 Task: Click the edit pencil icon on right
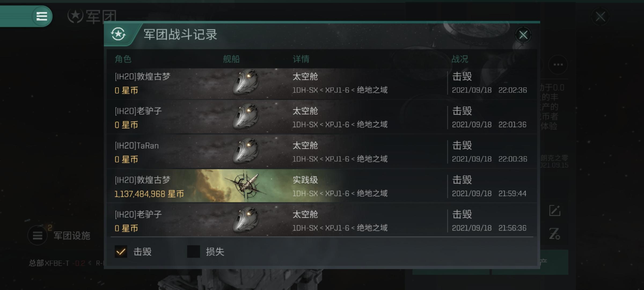555,211
